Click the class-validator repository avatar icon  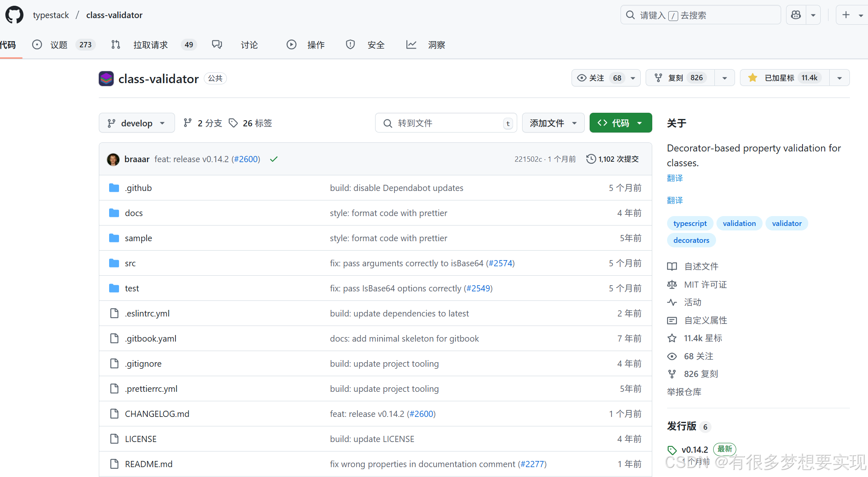click(106, 78)
